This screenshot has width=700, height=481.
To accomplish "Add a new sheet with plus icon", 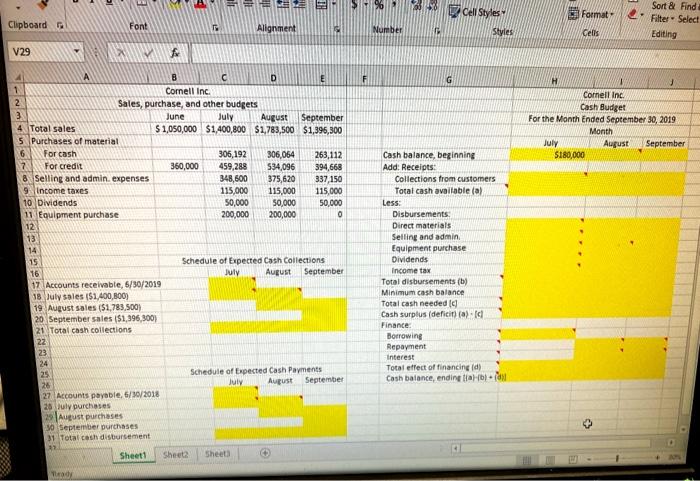I will (265, 453).
